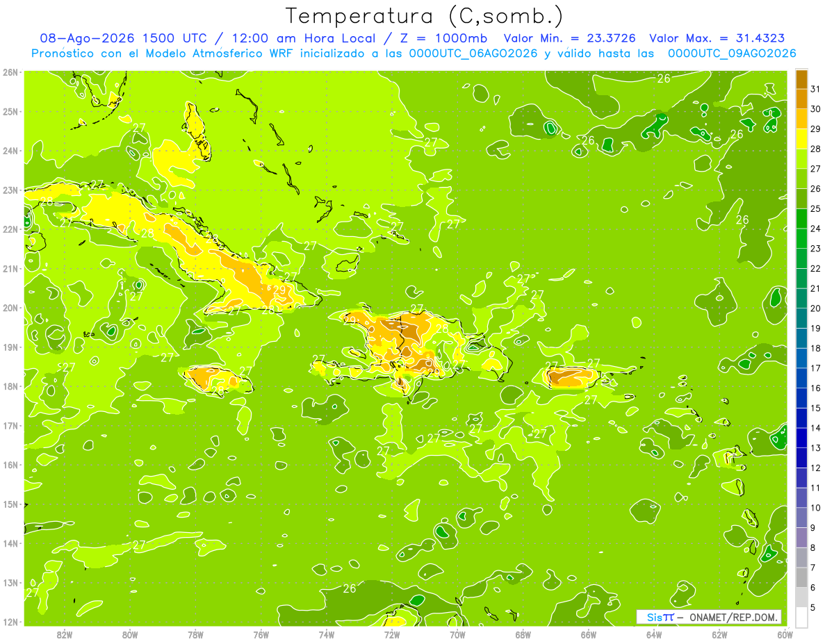Click latitude label '26N'

[10, 72]
